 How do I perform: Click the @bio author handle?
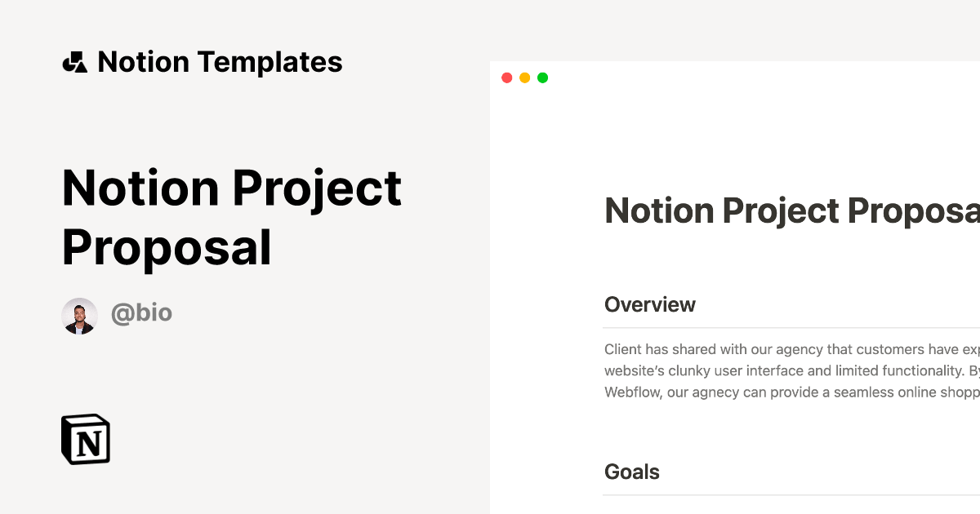pyautogui.click(x=141, y=313)
